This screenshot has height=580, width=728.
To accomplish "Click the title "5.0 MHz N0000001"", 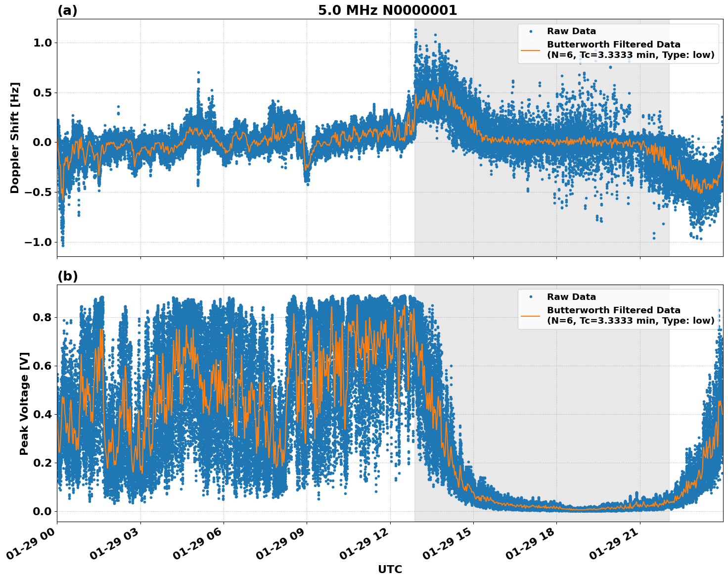I will click(x=388, y=9).
